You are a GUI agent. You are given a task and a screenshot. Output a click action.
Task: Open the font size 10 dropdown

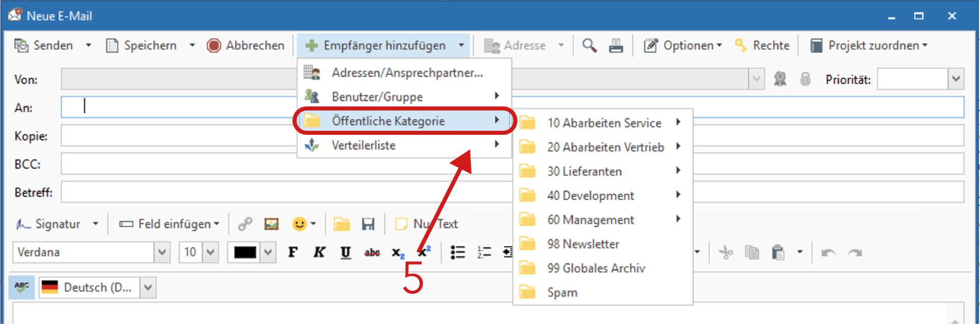point(211,252)
